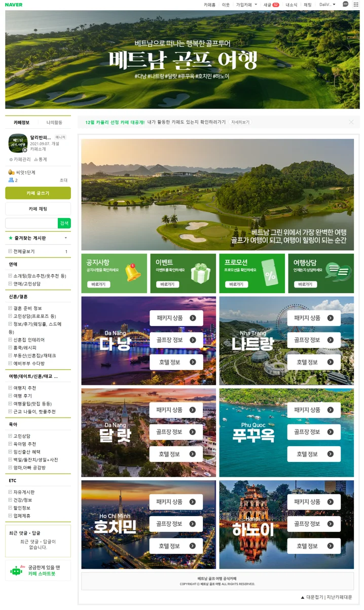Open the DaliV.. account dropdown
The image size is (364, 610).
[x=327, y=5]
